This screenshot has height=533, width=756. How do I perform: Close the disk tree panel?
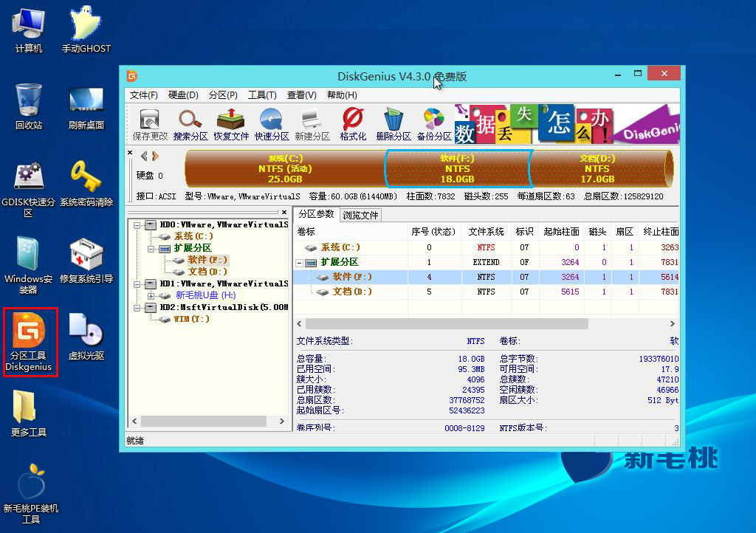[x=284, y=212]
